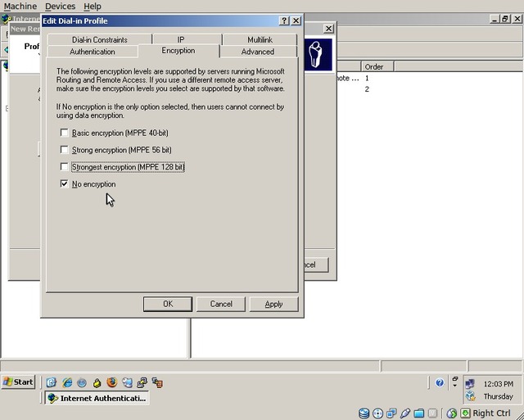
Task: Enable Basic encryption (MPPE 40-bit) checkbox
Action: pyautogui.click(x=65, y=133)
